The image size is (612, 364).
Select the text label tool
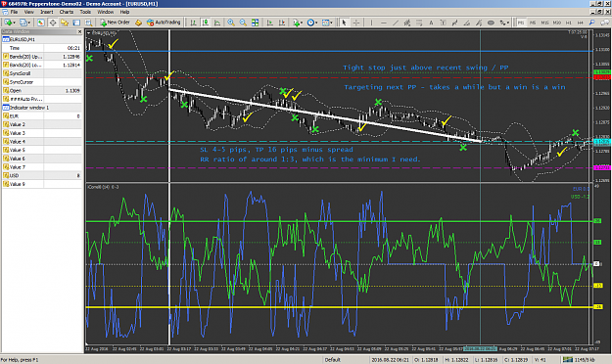(x=443, y=23)
